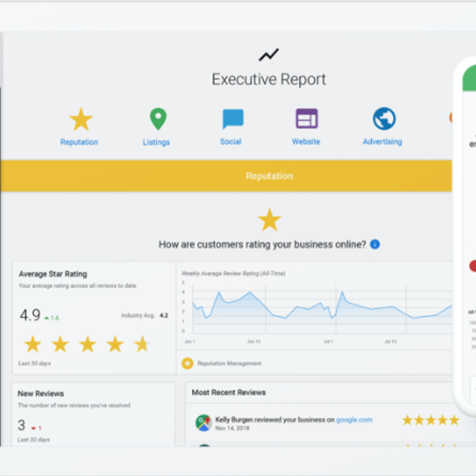Open the Social chat bubble icon
This screenshot has width=476, height=476.
coord(233,119)
